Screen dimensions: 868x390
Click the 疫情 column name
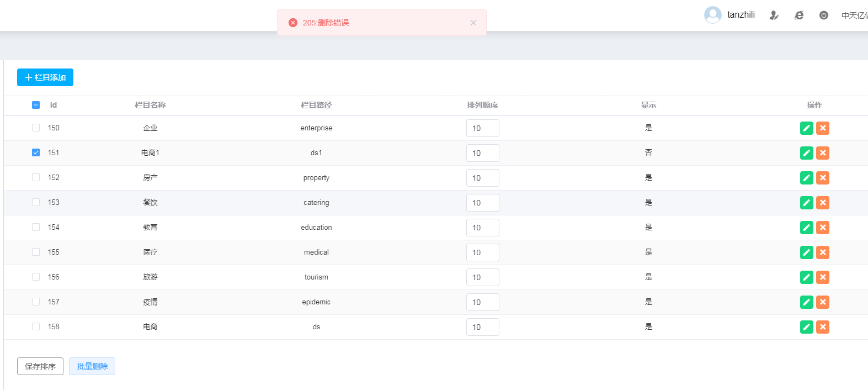pyautogui.click(x=150, y=302)
